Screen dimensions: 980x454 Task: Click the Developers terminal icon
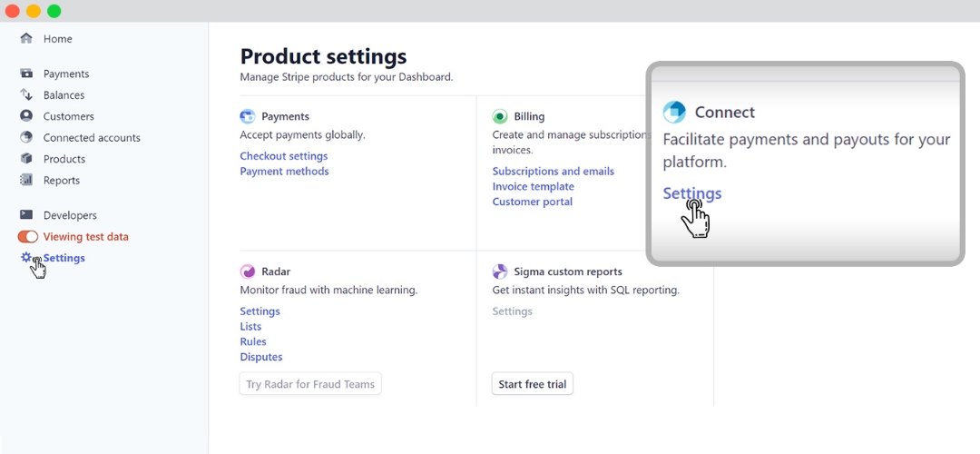(x=26, y=215)
